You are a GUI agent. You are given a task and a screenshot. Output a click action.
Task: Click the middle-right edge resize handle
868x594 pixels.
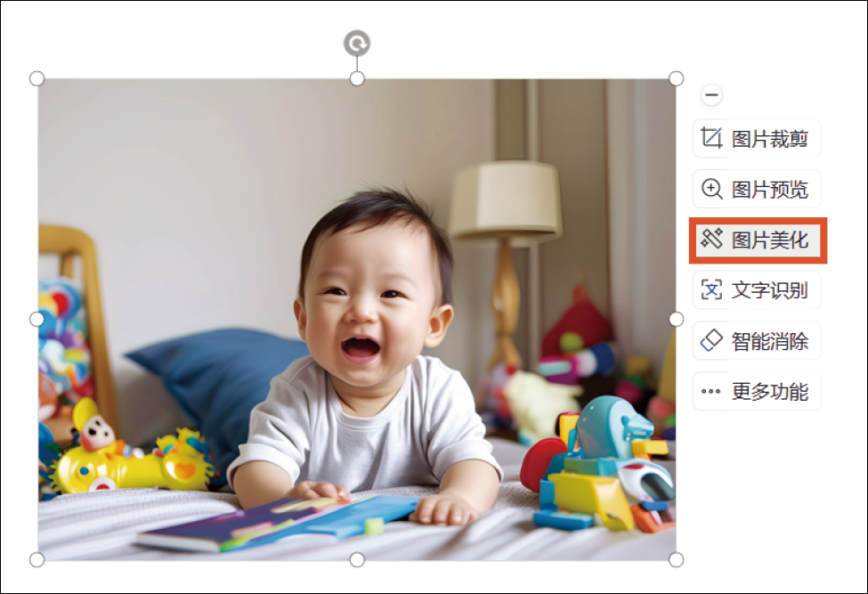(x=677, y=319)
